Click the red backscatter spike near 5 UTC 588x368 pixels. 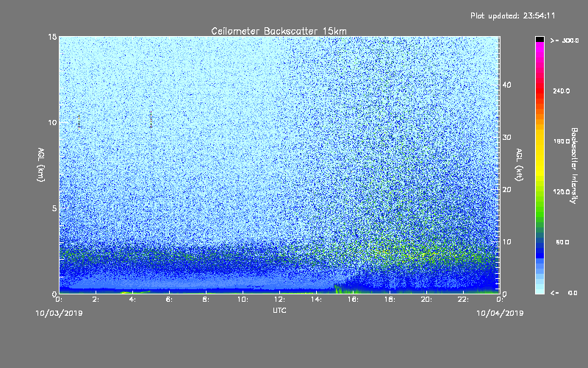coord(151,120)
